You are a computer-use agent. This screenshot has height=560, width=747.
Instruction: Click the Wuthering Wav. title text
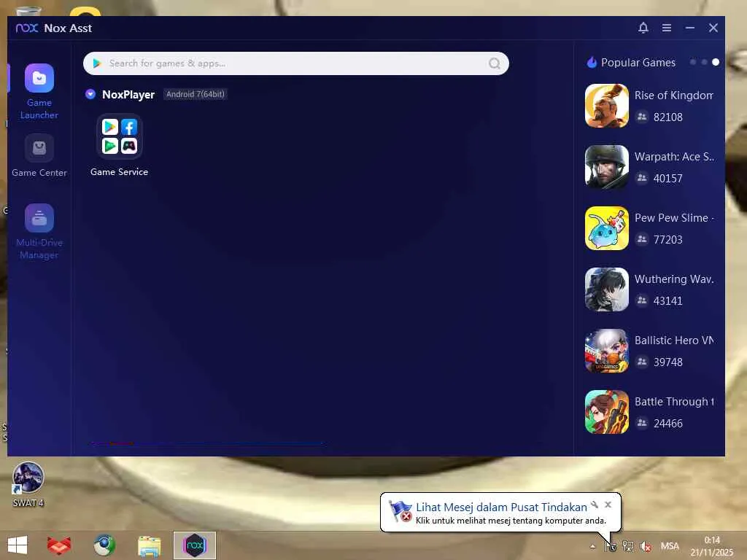pyautogui.click(x=673, y=279)
